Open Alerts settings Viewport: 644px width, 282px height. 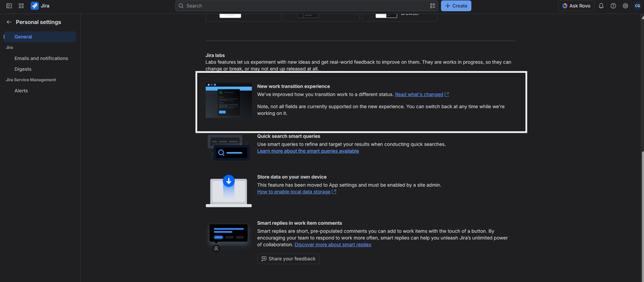point(21,90)
